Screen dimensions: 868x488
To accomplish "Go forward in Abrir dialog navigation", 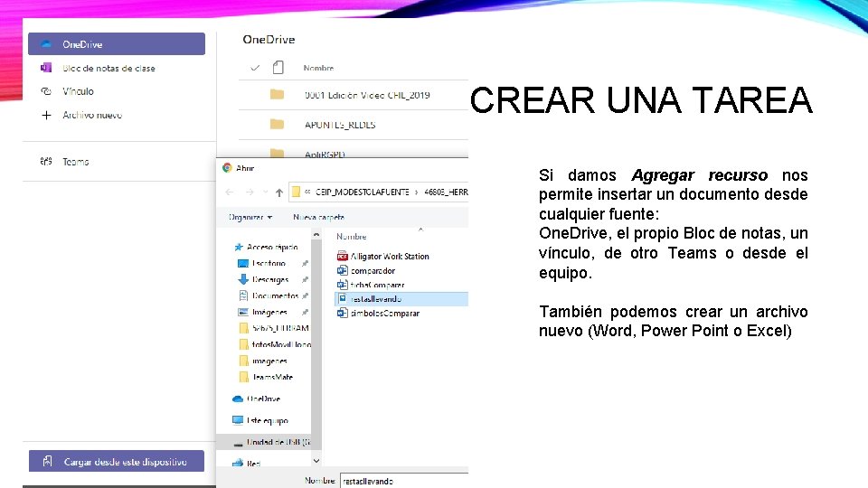I will click(250, 192).
